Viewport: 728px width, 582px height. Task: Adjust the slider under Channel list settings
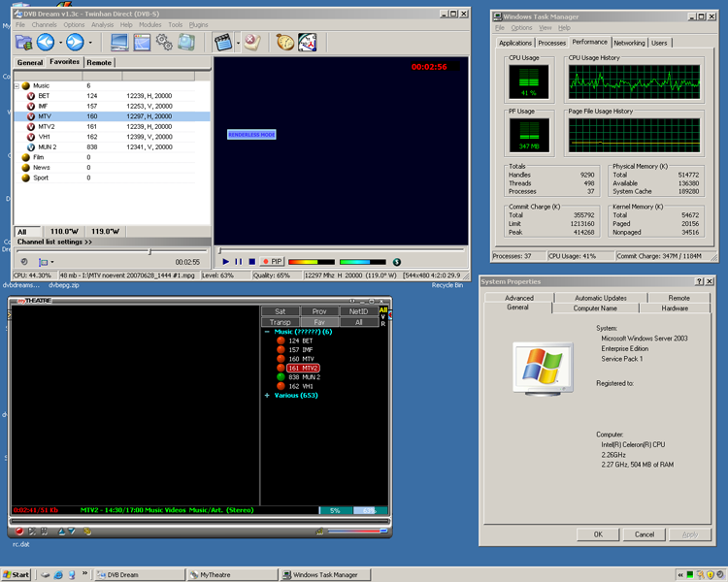149,251
